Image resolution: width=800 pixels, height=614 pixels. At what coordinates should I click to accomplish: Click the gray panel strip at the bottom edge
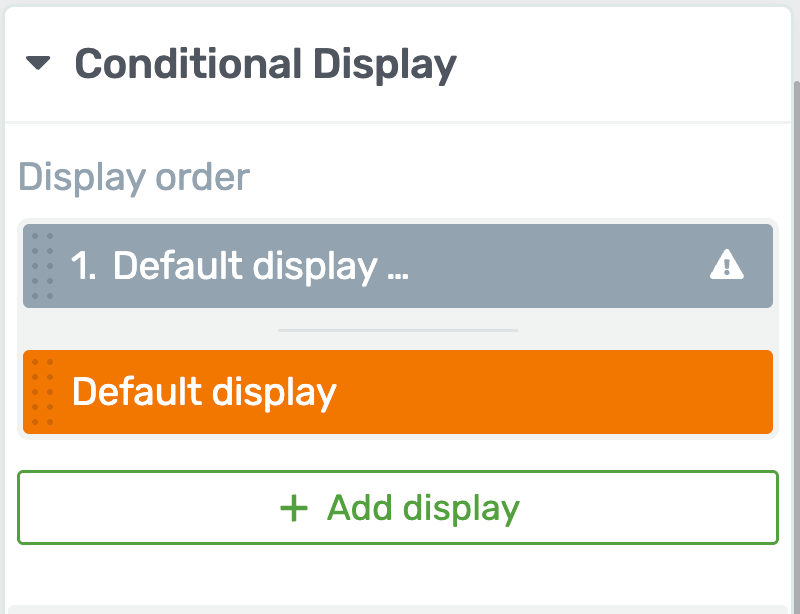click(398, 609)
